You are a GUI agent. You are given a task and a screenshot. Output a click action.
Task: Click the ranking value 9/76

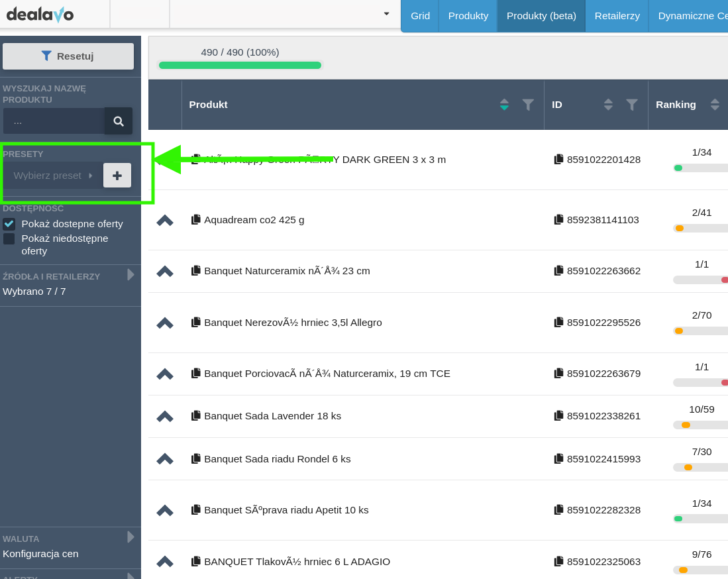tap(702, 554)
